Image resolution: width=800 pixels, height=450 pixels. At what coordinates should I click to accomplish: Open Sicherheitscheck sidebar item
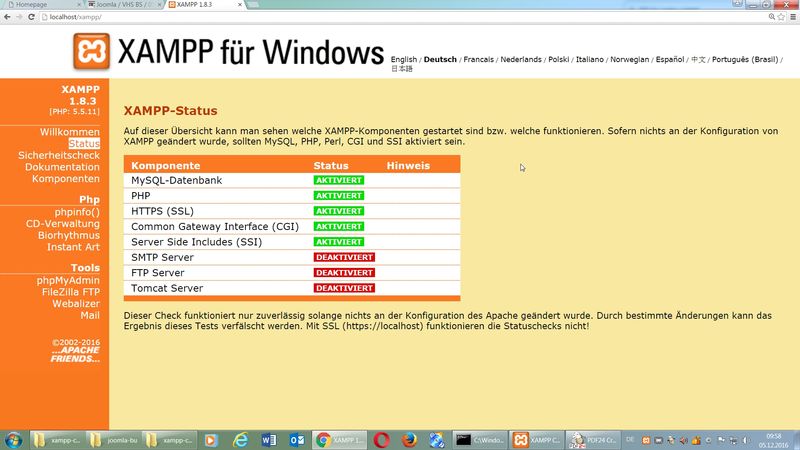pyautogui.click(x=59, y=156)
